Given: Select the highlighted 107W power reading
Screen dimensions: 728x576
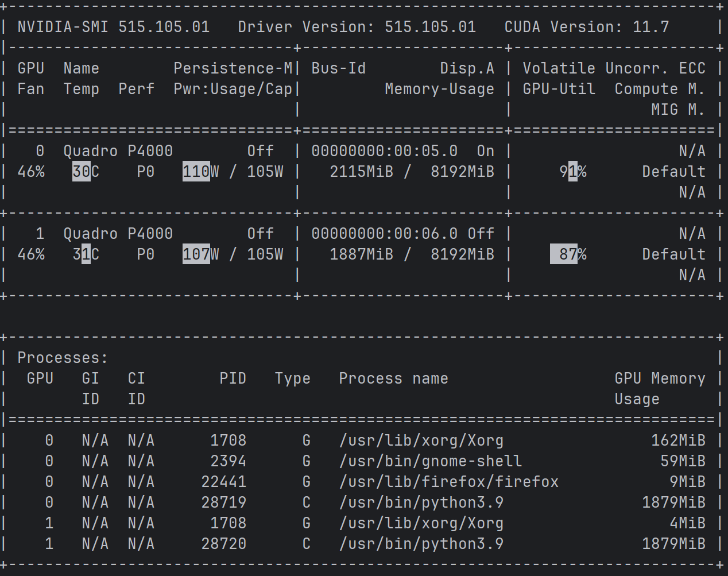Looking at the screenshot, I should (196, 254).
